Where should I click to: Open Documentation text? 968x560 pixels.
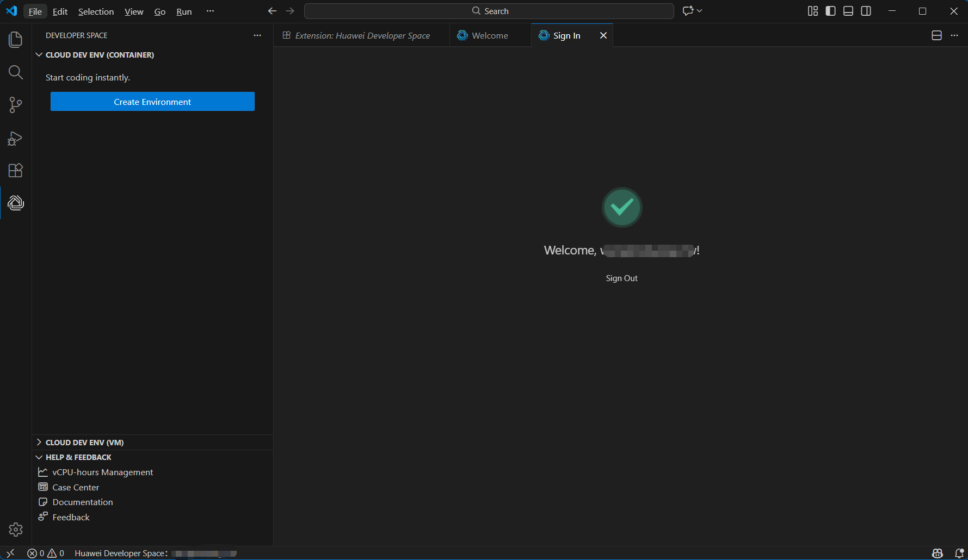click(x=83, y=502)
